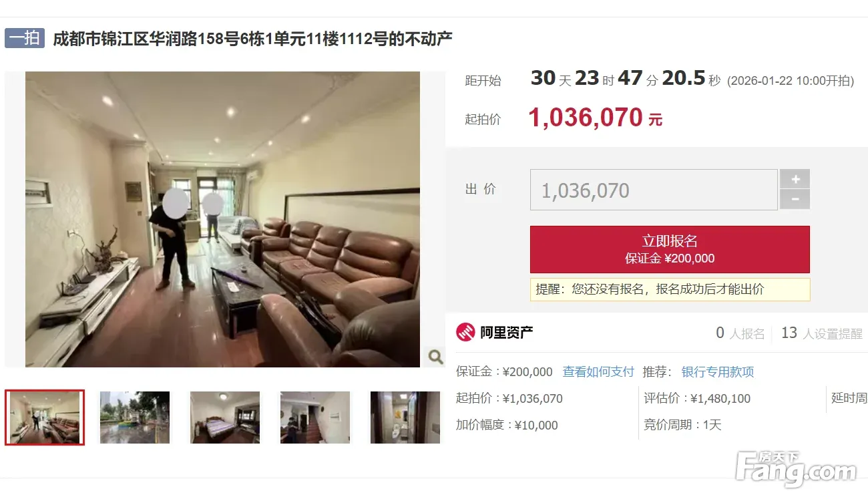Select the outdoor courtyard thumbnail
The image size is (868, 497).
tap(135, 418)
